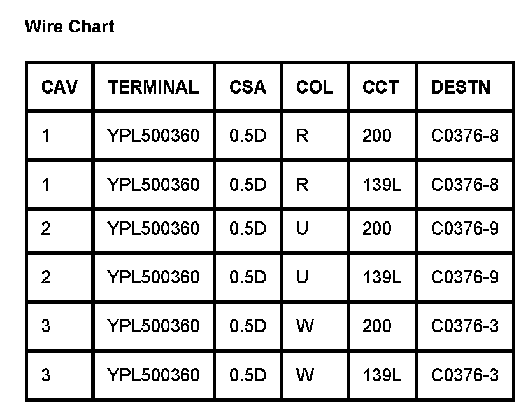Select cavity 2 in third data row
The height and width of the screenshot is (420, 530).
(x=46, y=228)
